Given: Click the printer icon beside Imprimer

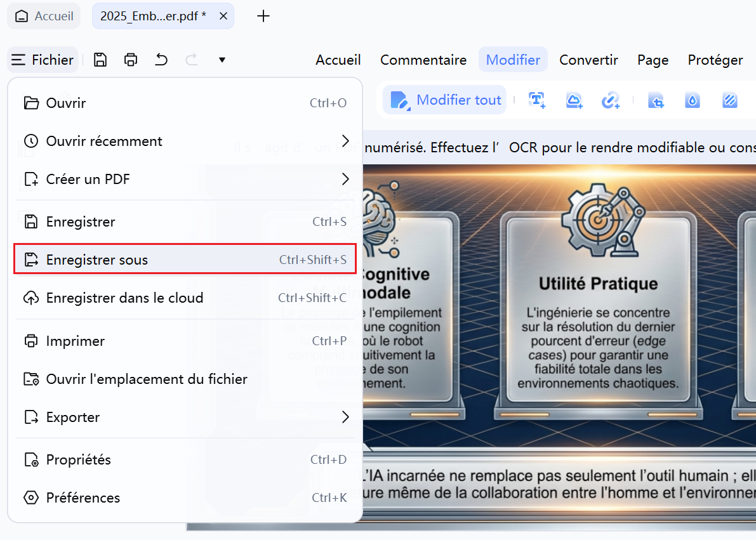Looking at the screenshot, I should [x=31, y=341].
